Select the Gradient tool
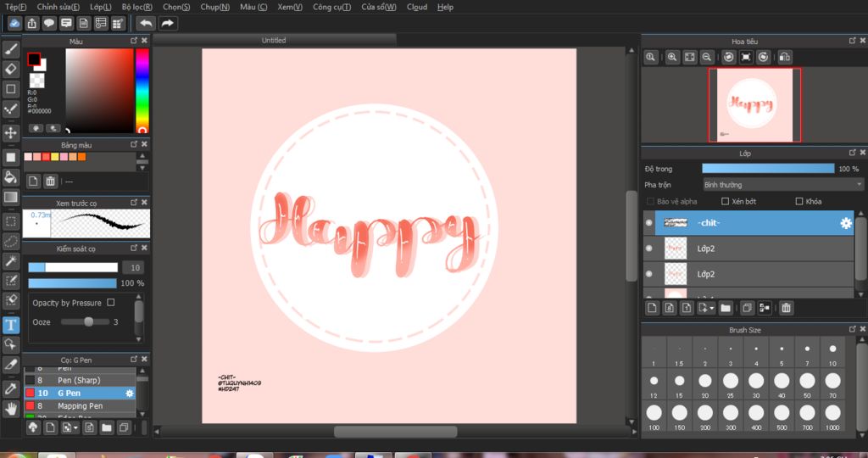Viewport: 868px width, 458px height. click(10, 197)
